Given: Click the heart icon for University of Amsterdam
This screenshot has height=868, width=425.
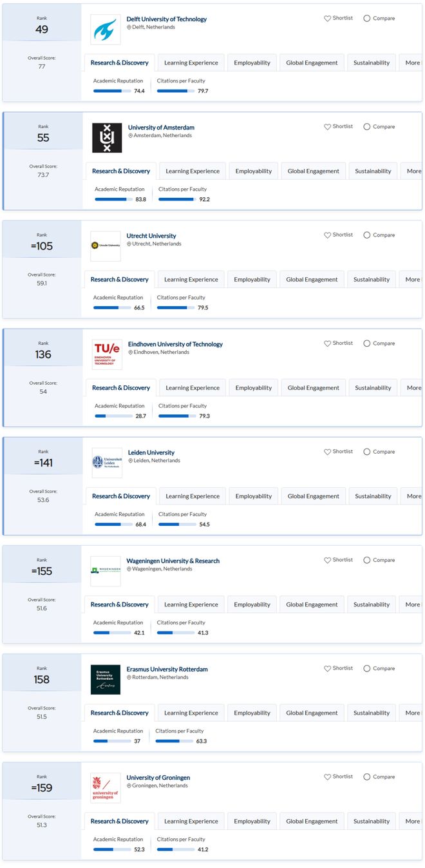Looking at the screenshot, I should [327, 127].
